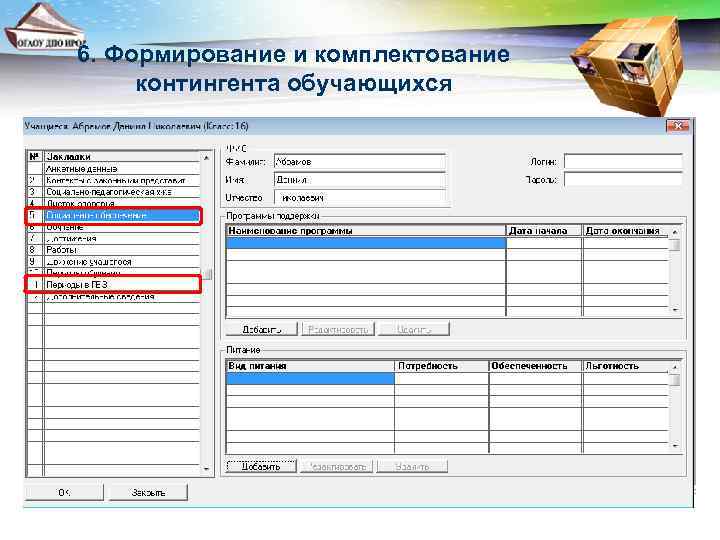Click Удалить under Программы поддержки
This screenshot has height=540, width=720.
(413, 329)
